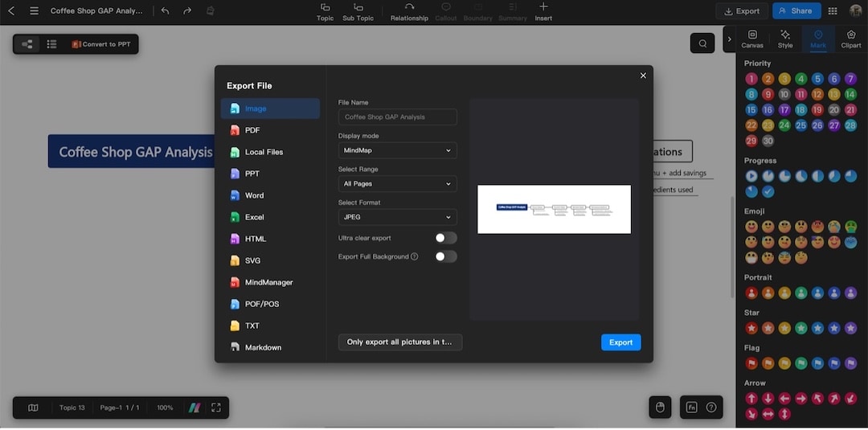This screenshot has height=430, width=868.
Task: Select Markdown export type
Action: point(270,347)
